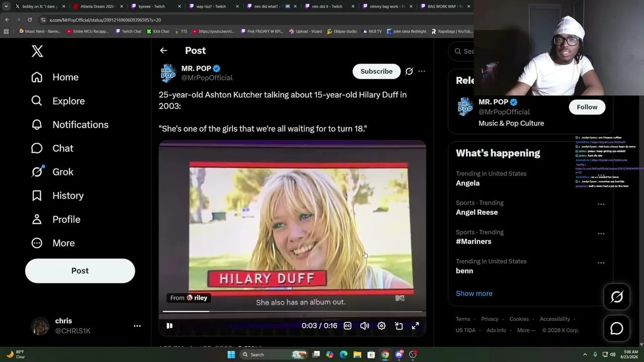Open Explore from the sidebar
Viewport: 644px width, 362px height.
tap(58, 101)
